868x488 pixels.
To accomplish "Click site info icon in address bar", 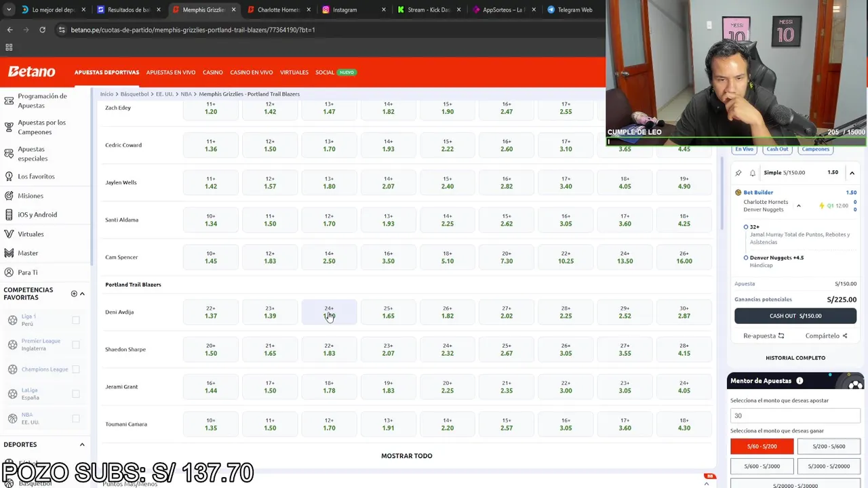I will [x=62, y=30].
